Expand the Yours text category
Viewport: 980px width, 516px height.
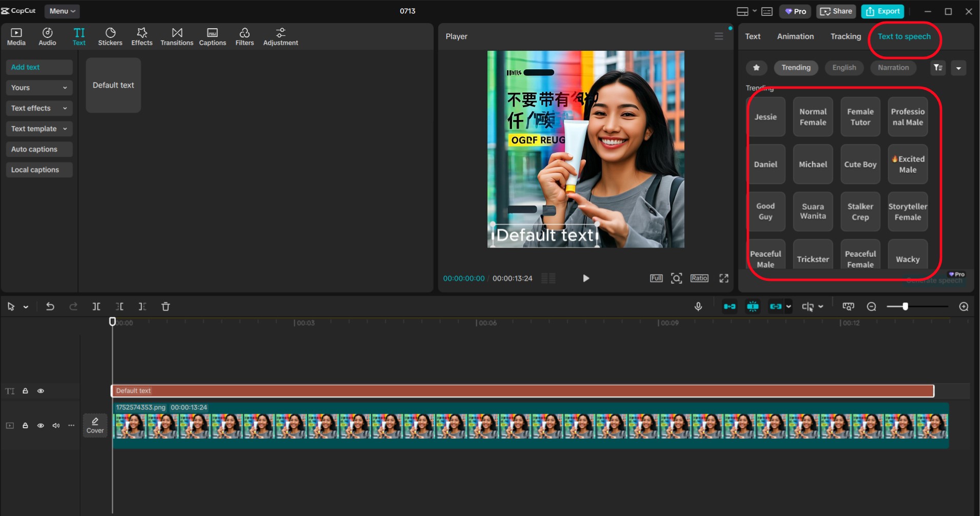[39, 88]
